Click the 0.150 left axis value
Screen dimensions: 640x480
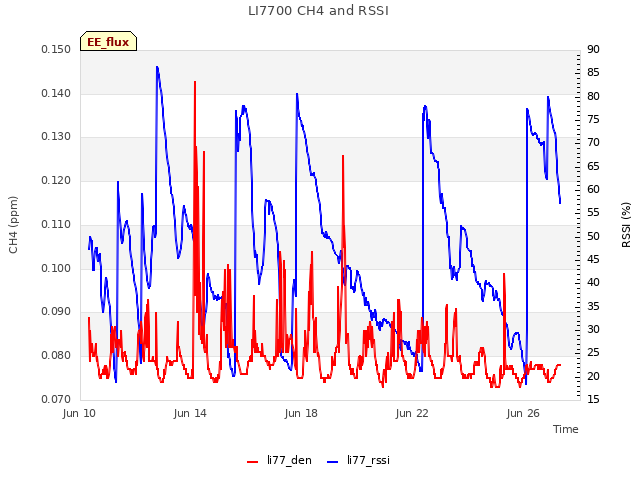[x=56, y=50]
